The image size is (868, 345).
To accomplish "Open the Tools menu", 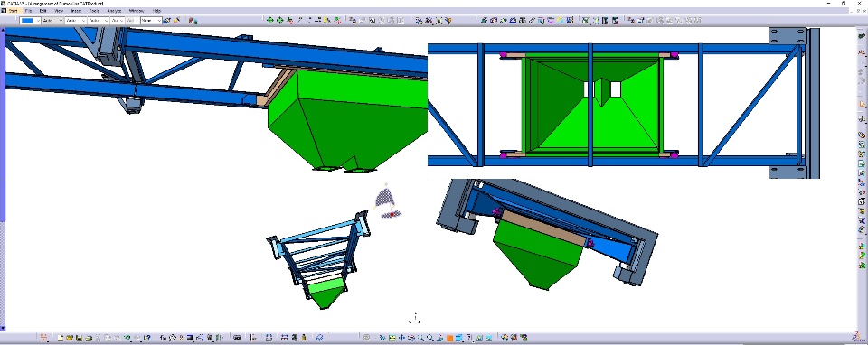I will [94, 11].
